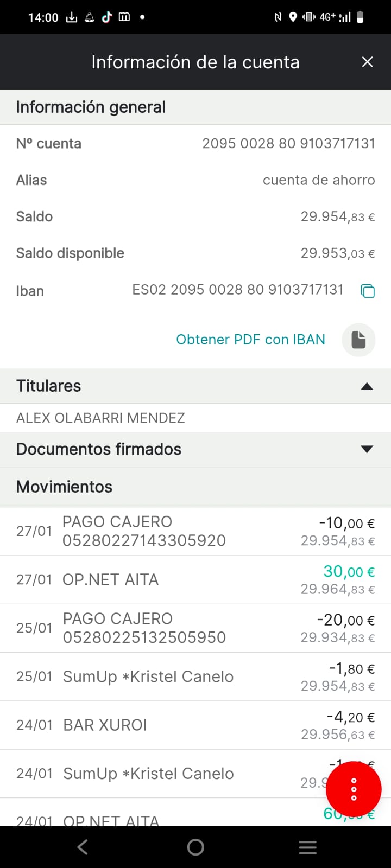Tap the account holder name ALEX OLABARRI MENDEZ
The height and width of the screenshot is (868, 391).
click(101, 418)
